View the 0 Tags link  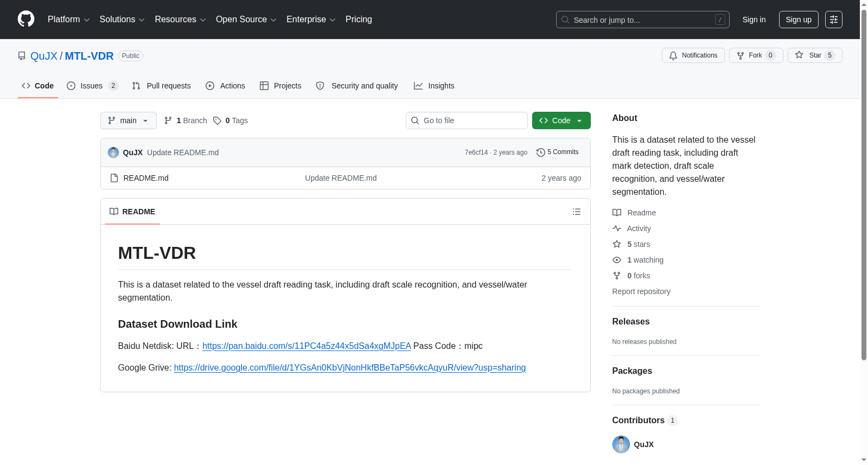231,120
